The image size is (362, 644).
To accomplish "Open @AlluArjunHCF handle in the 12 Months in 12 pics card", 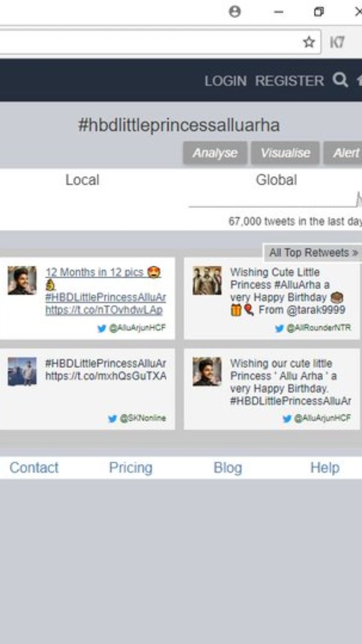I will (137, 328).
